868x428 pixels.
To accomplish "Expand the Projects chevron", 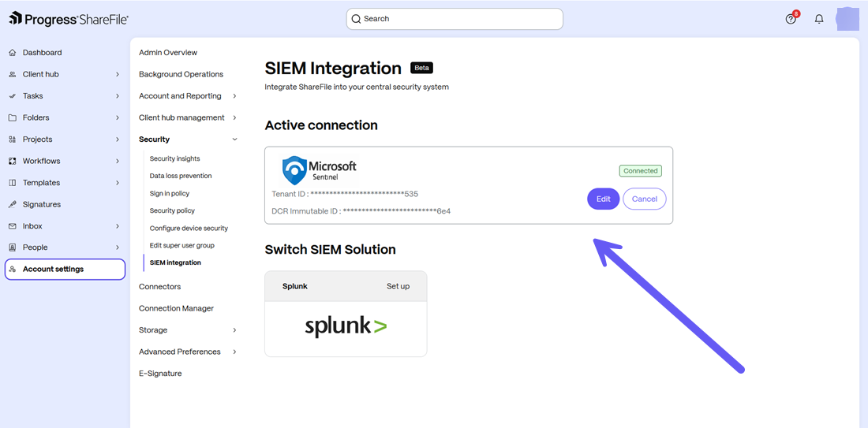I will click(x=118, y=140).
